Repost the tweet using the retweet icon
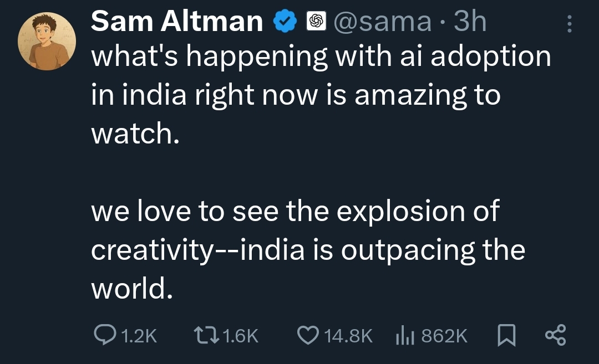This screenshot has width=599, height=364. point(206,335)
